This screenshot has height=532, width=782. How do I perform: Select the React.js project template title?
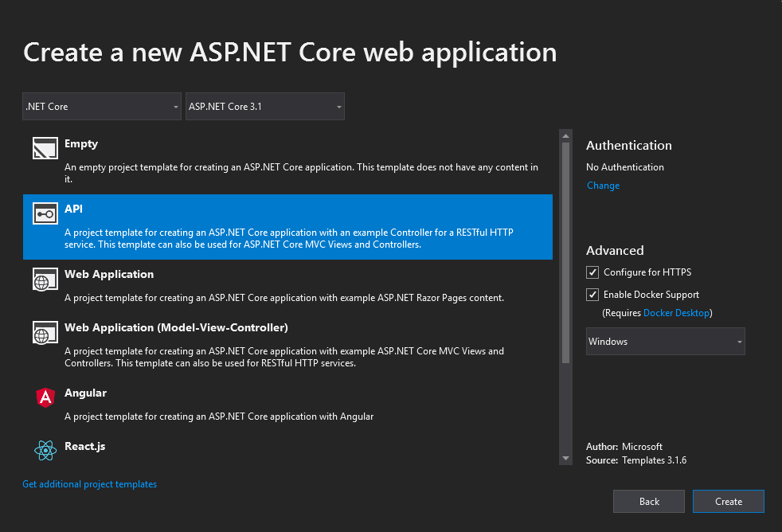click(84, 446)
